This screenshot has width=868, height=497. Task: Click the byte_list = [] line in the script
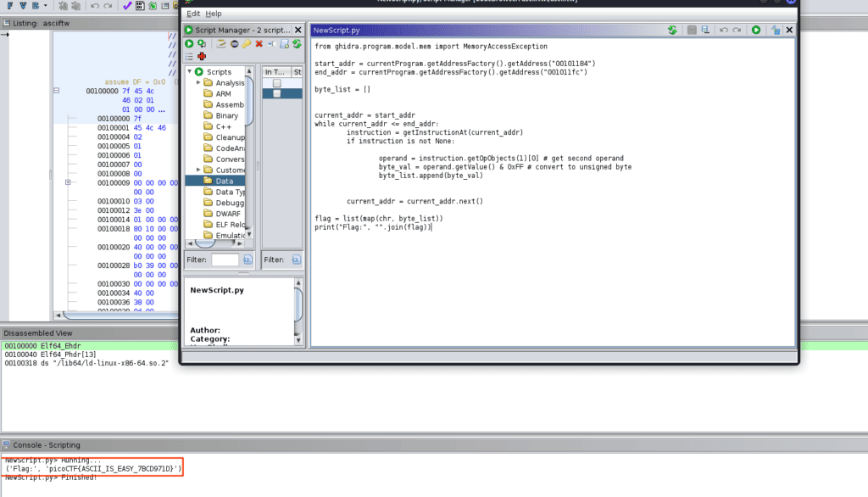tap(342, 90)
